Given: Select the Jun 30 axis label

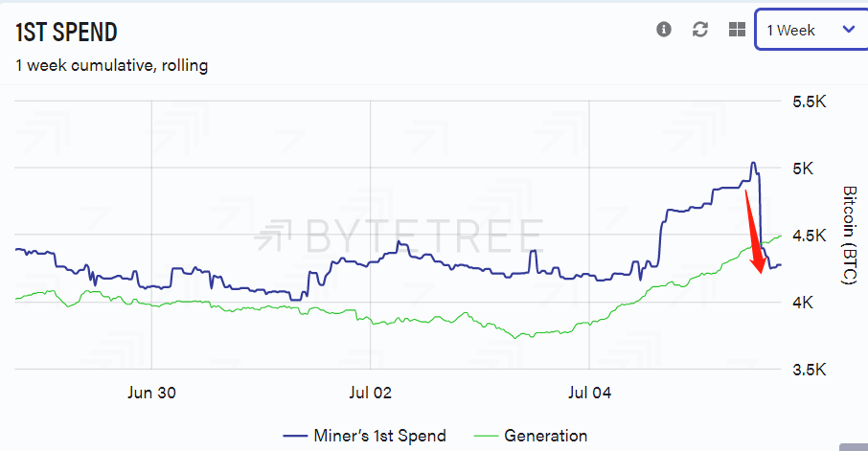Looking at the screenshot, I should pos(151,393).
